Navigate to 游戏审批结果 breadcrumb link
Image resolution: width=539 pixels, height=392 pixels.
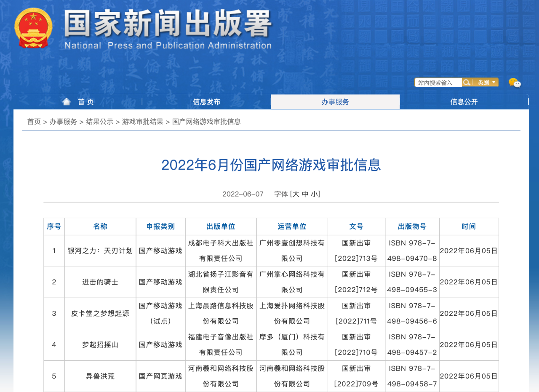tap(143, 122)
